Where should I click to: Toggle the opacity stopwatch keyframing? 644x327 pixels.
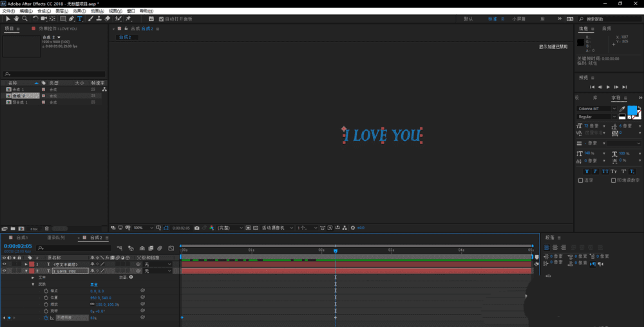pyautogui.click(x=46, y=318)
